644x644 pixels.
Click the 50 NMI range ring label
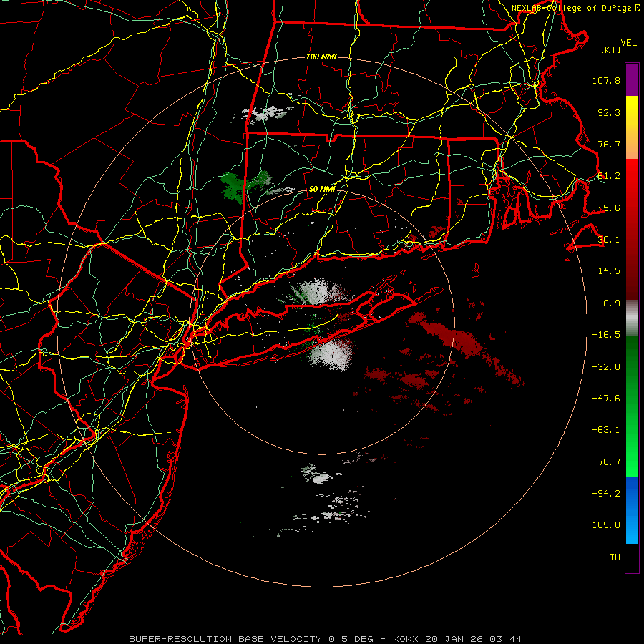(x=322, y=189)
